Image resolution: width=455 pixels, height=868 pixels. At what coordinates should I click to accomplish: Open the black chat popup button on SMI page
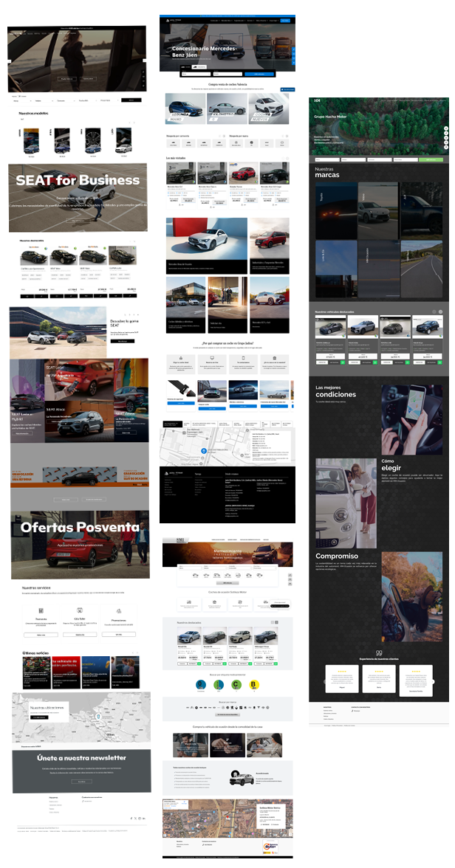coord(281,606)
